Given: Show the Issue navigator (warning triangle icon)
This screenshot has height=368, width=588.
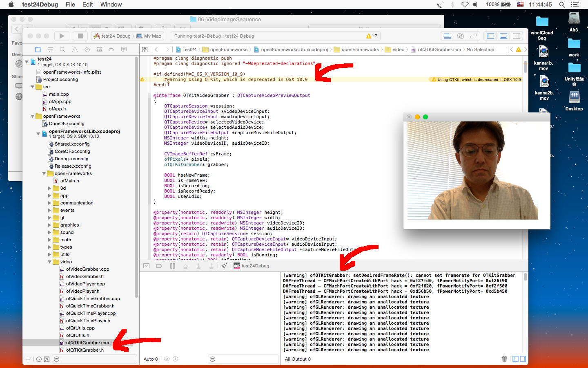Looking at the screenshot, I should 75,49.
